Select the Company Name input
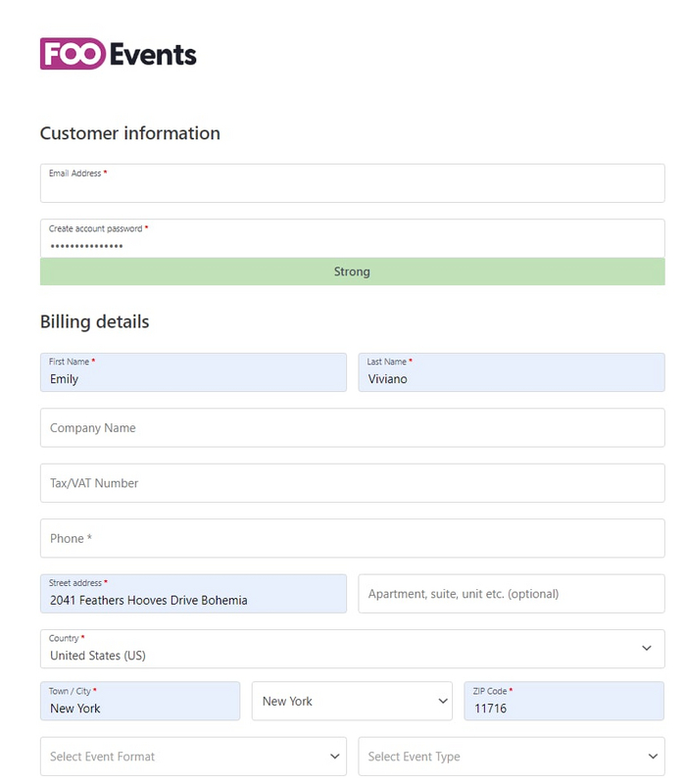 [352, 428]
